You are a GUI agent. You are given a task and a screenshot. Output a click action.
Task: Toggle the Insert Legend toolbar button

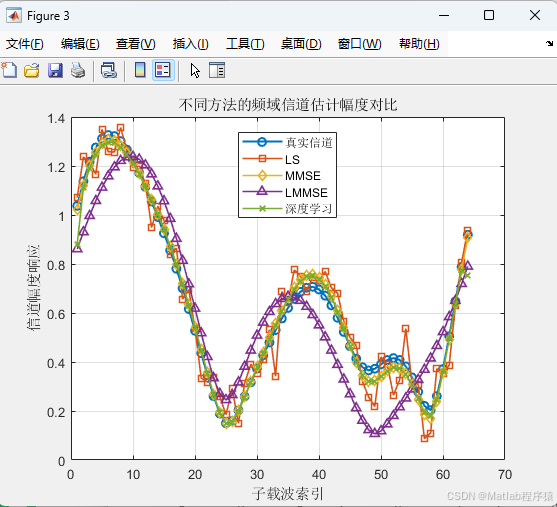[163, 70]
